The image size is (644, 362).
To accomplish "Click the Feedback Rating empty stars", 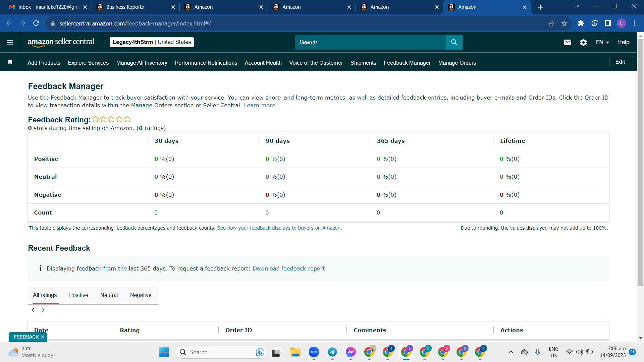I will pos(112,119).
